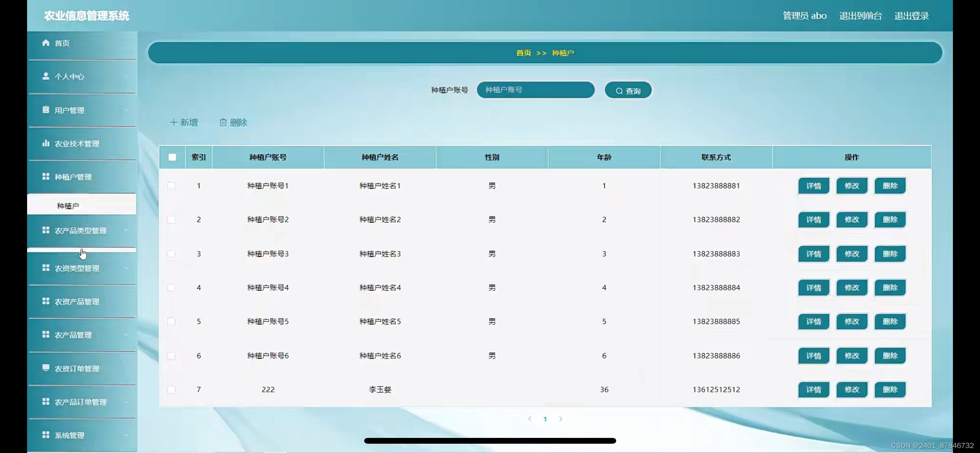Click the grid icon beside 农资产品管理
The width and height of the screenshot is (980, 453).
46,301
